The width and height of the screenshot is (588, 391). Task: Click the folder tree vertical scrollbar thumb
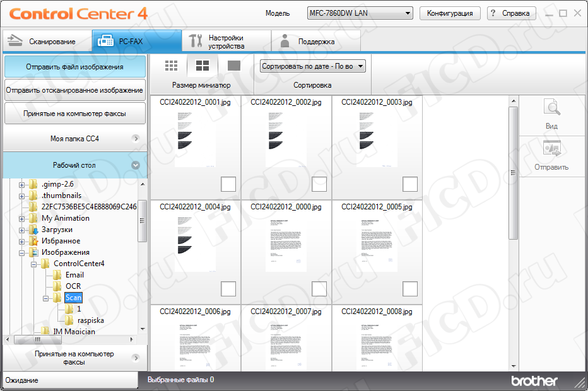point(142,221)
